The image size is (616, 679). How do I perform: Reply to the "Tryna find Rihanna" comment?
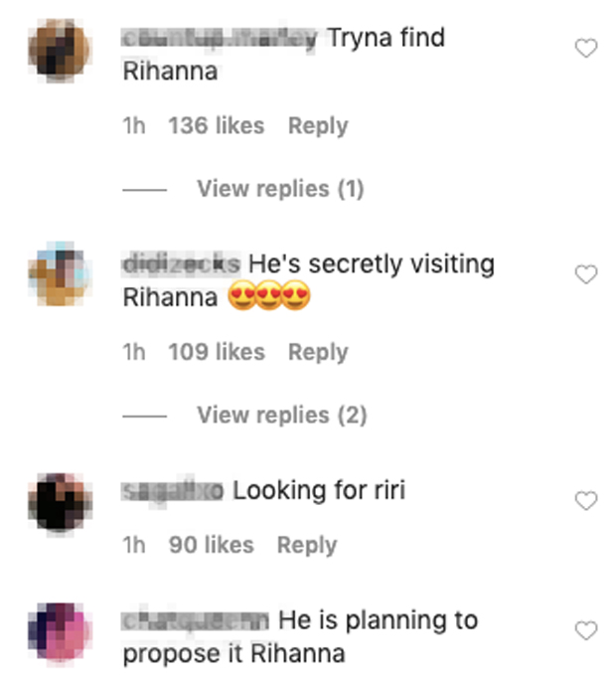(x=318, y=126)
